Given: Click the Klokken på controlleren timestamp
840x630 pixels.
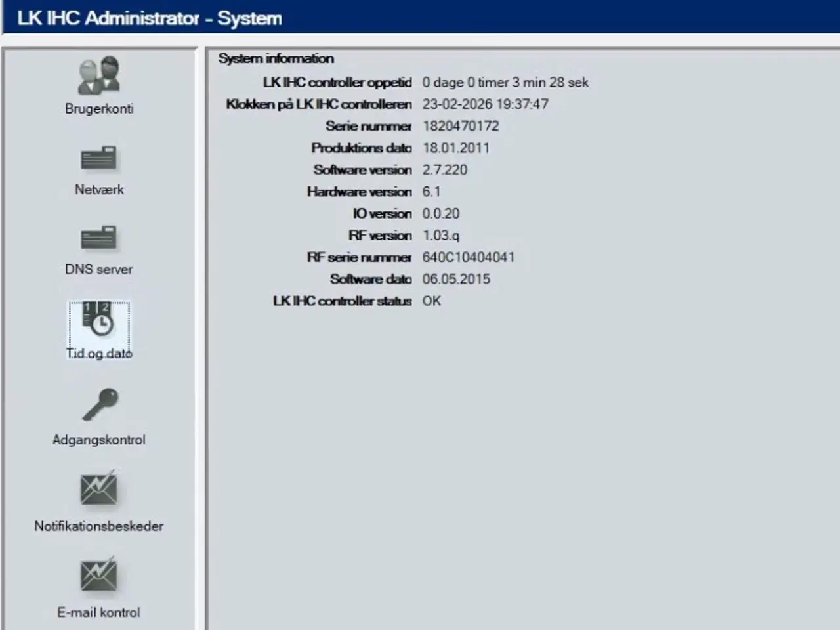Looking at the screenshot, I should [x=486, y=104].
